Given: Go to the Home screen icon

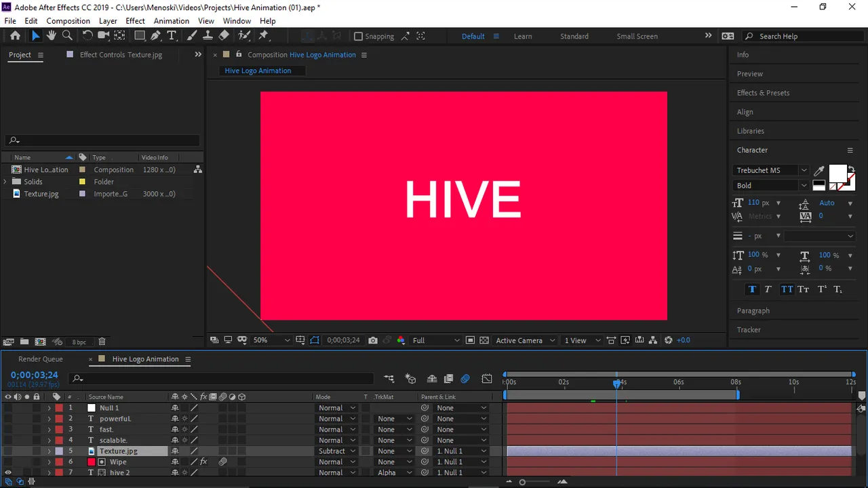Looking at the screenshot, I should pos(15,36).
